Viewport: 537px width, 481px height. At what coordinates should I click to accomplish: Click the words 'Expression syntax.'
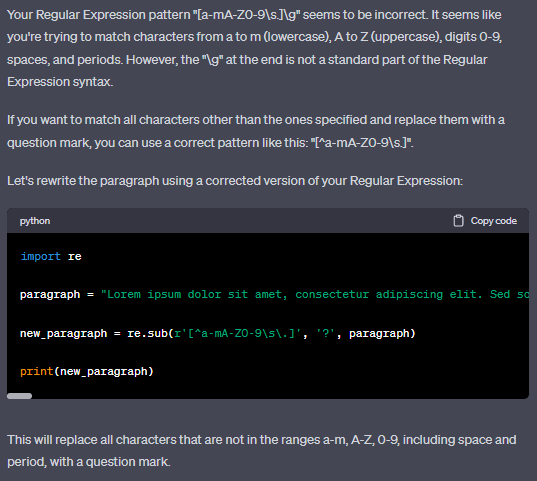[x=60, y=82]
